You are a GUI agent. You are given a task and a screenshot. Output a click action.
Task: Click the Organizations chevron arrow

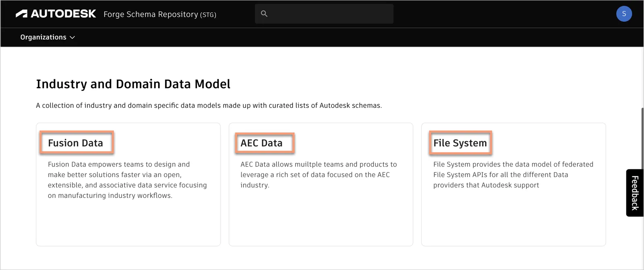[72, 37]
